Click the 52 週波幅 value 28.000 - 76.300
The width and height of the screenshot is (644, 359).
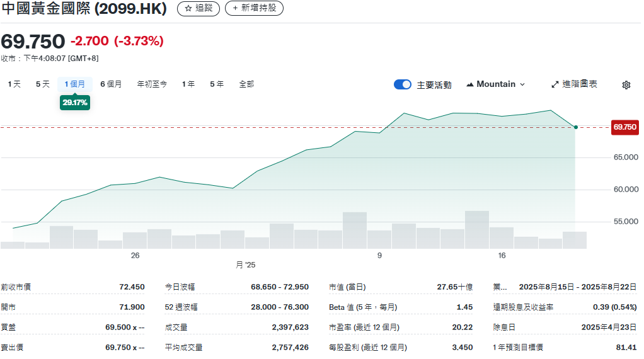(280, 307)
